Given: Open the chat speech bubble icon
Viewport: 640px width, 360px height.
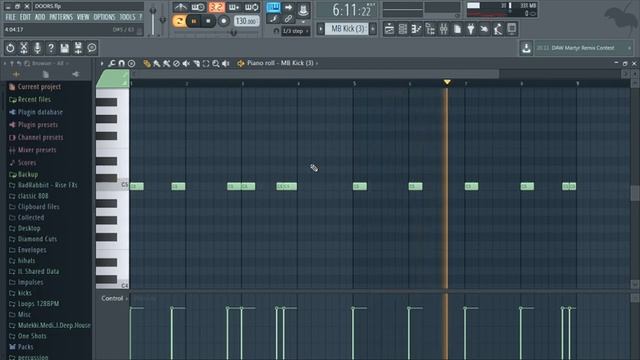Looking at the screenshot, I should coord(92,48).
